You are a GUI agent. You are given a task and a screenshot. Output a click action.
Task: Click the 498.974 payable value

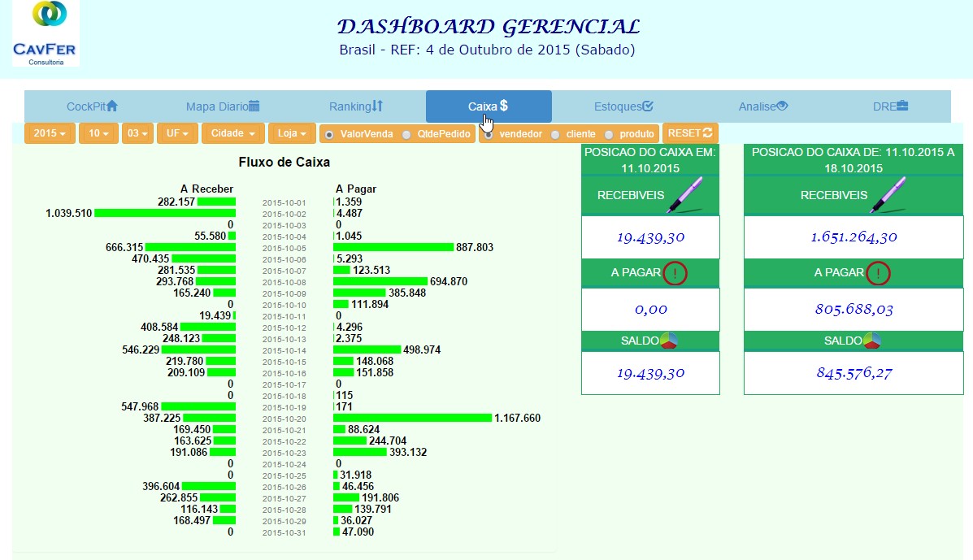(x=422, y=349)
